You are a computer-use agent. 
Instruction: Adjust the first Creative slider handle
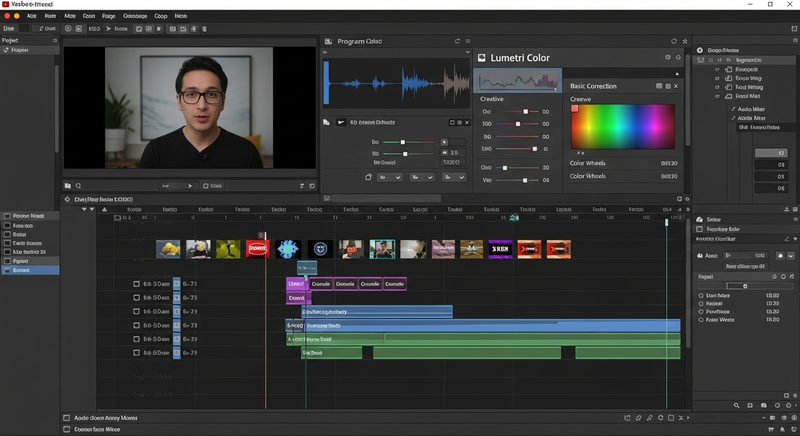click(x=526, y=111)
